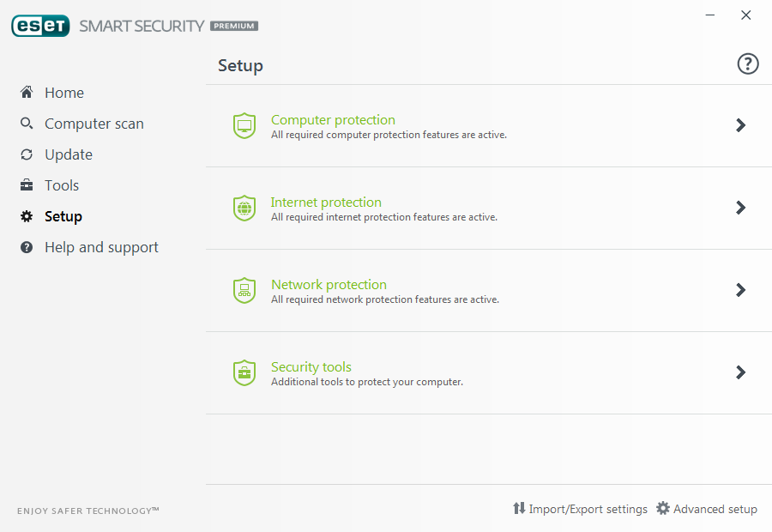Image resolution: width=772 pixels, height=532 pixels.
Task: Click the ESET logo in title bar
Action: click(x=40, y=26)
